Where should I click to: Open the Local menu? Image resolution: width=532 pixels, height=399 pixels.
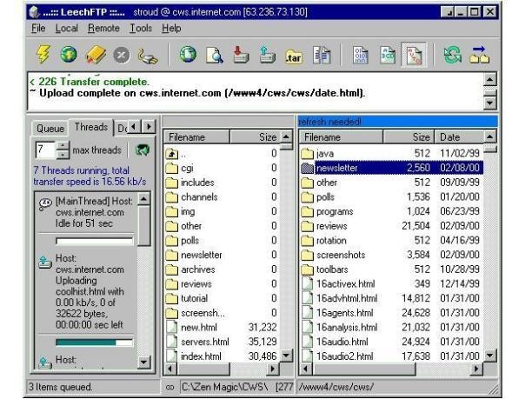[66, 28]
